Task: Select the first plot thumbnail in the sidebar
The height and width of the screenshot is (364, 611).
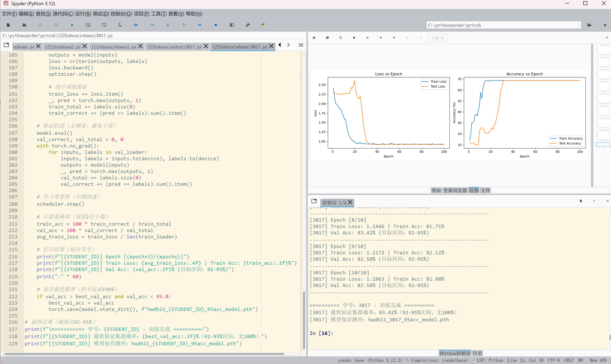Action: (603, 50)
